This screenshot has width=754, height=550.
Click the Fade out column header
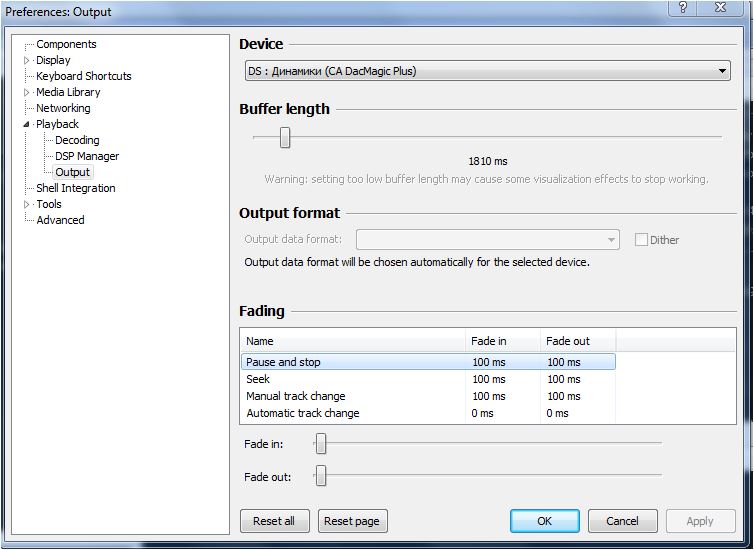(567, 341)
